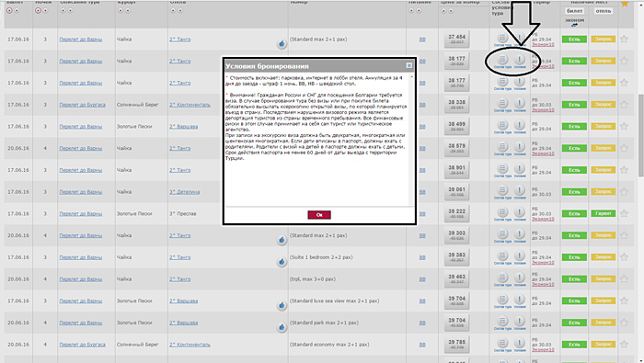Click the green Гарант availability badge
The image size is (644, 363).
[603, 213]
